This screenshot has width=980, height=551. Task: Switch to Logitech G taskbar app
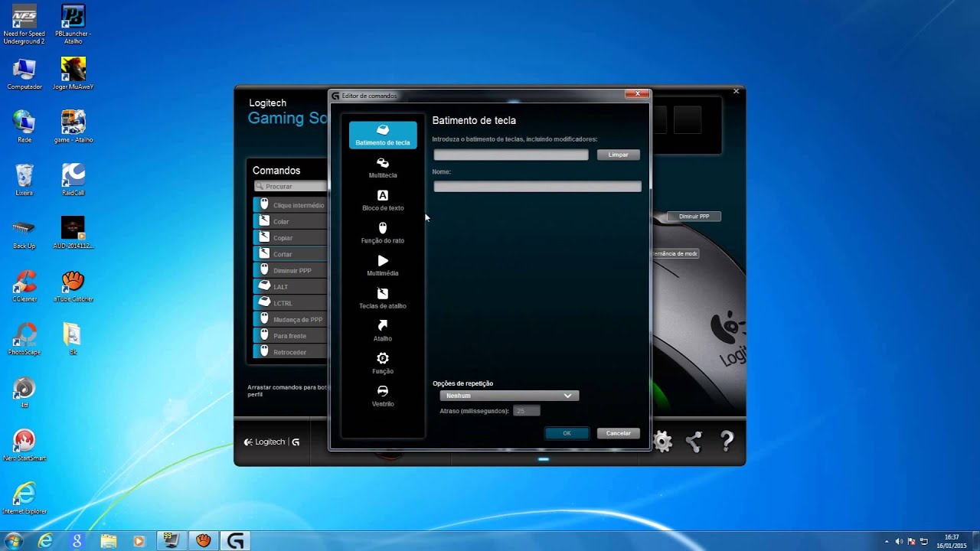(236, 541)
